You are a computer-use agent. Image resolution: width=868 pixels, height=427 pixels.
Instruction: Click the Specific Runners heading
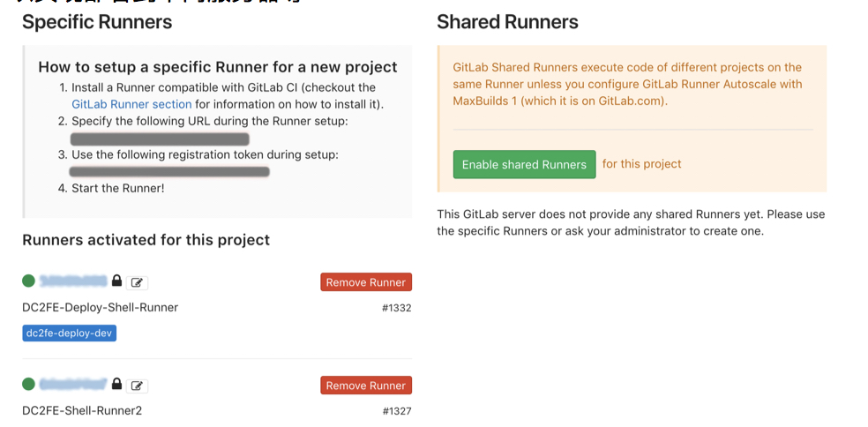click(x=97, y=22)
